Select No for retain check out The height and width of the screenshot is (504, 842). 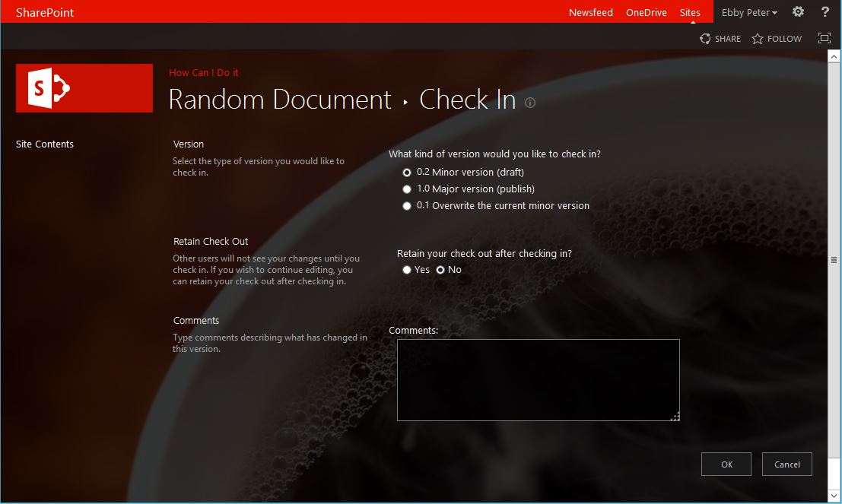(440, 270)
